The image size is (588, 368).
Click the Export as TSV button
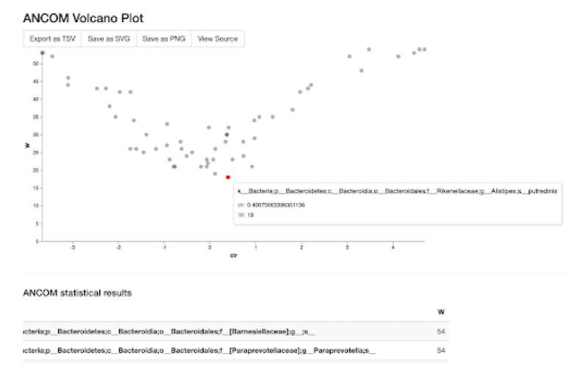(x=53, y=38)
